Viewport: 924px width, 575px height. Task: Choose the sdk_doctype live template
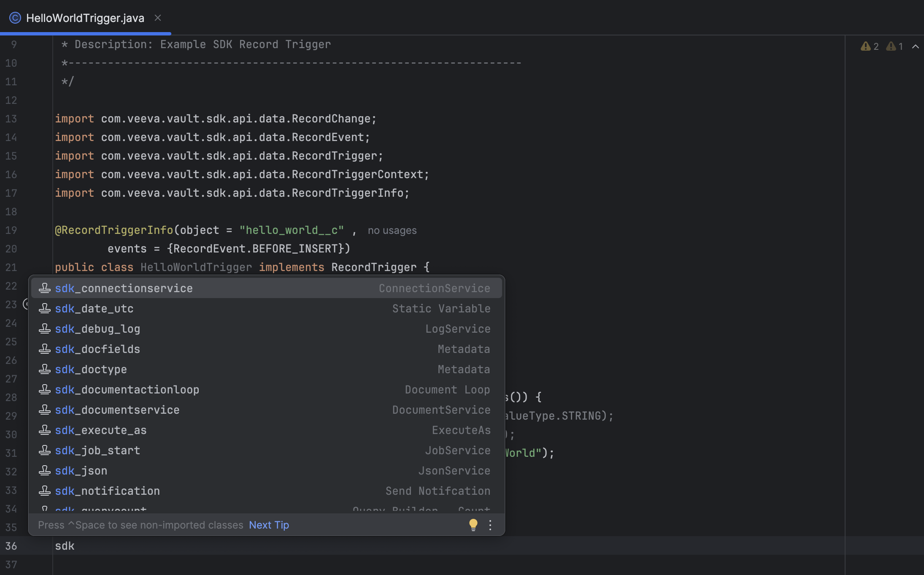coord(267,369)
